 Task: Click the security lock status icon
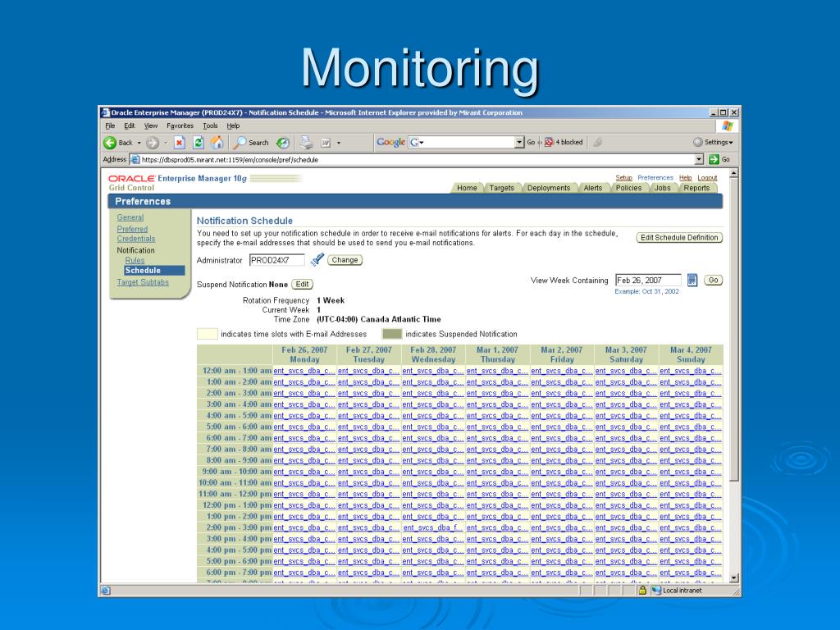tap(641, 591)
